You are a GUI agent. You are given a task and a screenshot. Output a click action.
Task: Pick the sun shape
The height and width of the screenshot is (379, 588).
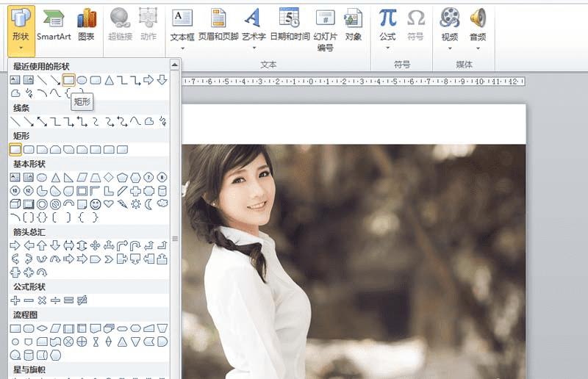click(136, 204)
